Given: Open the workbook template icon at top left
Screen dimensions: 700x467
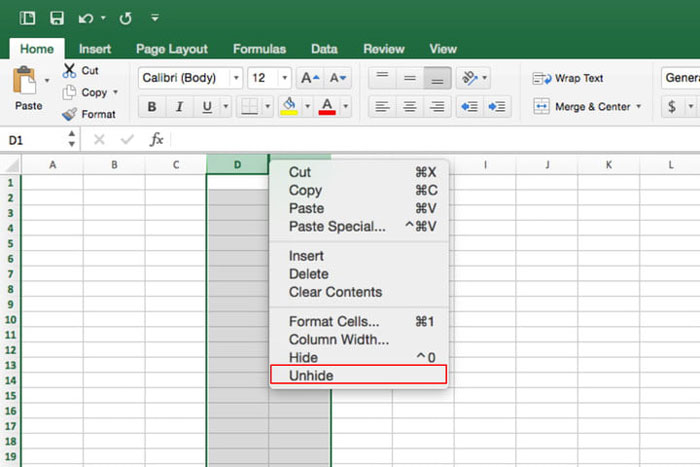Looking at the screenshot, I should (27, 18).
